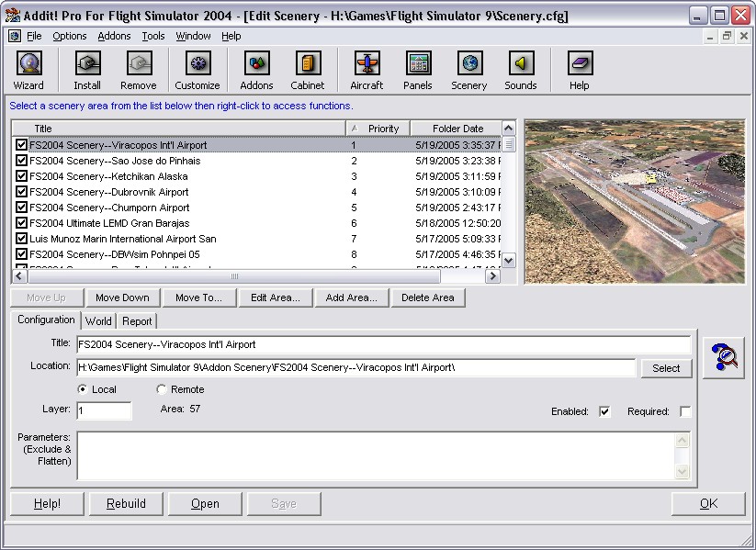Open the File menu
Viewport: 756px width, 550px height.
coord(34,36)
